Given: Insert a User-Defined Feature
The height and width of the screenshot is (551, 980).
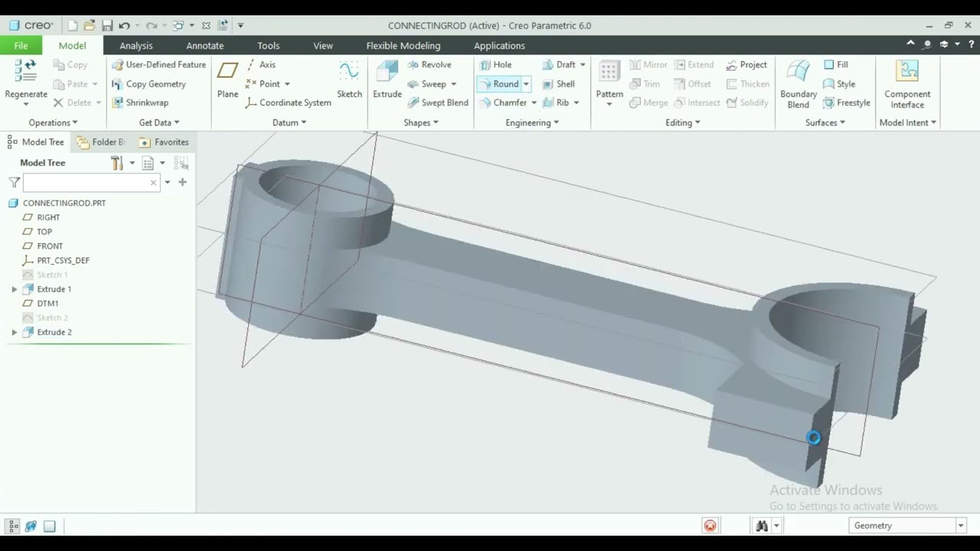Looking at the screenshot, I should (x=158, y=65).
